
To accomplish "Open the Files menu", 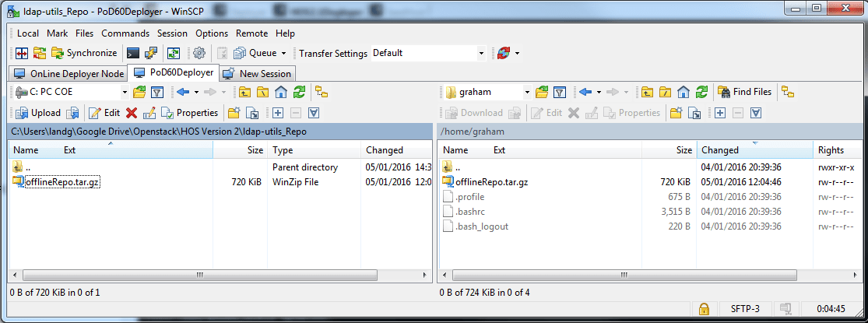I will 85,33.
